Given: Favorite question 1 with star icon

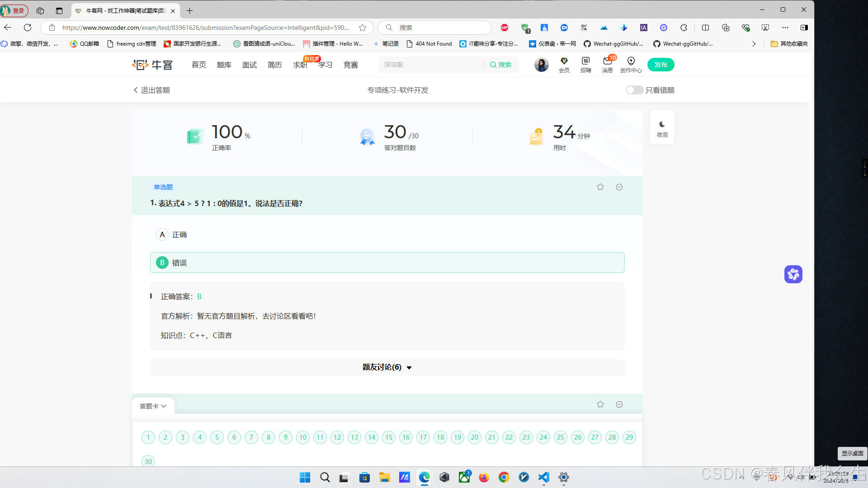Looking at the screenshot, I should tap(600, 187).
